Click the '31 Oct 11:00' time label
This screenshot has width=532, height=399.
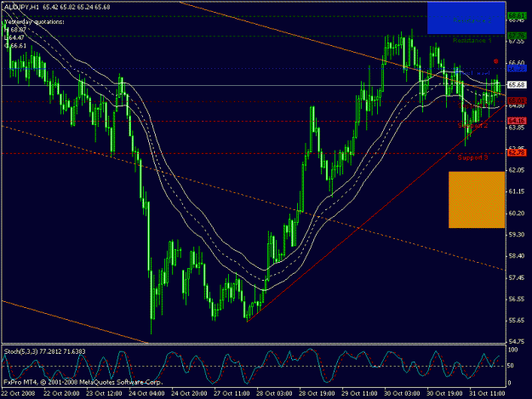(x=487, y=393)
